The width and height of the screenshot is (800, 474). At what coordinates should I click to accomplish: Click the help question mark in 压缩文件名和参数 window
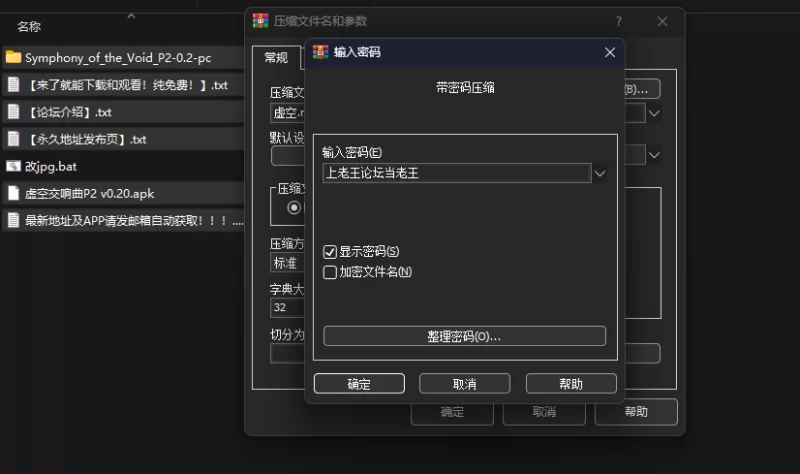click(618, 21)
